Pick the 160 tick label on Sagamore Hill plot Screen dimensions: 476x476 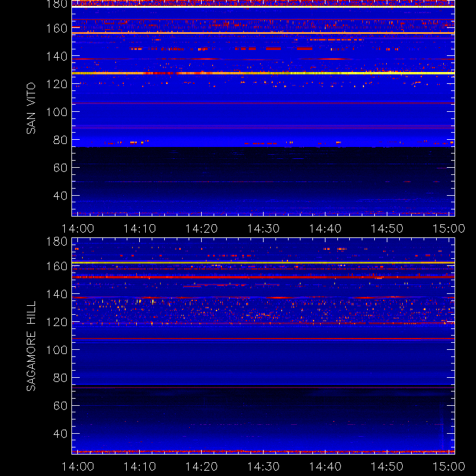57,266
